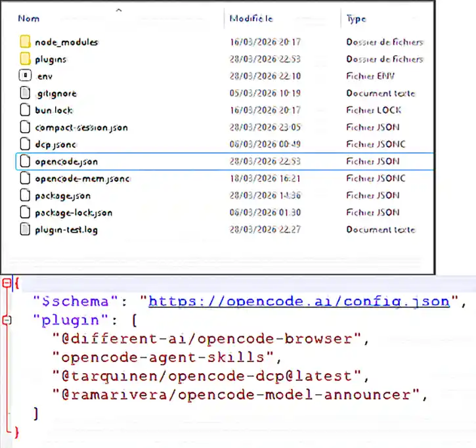Collapse the plugin array fold marker

(7, 320)
